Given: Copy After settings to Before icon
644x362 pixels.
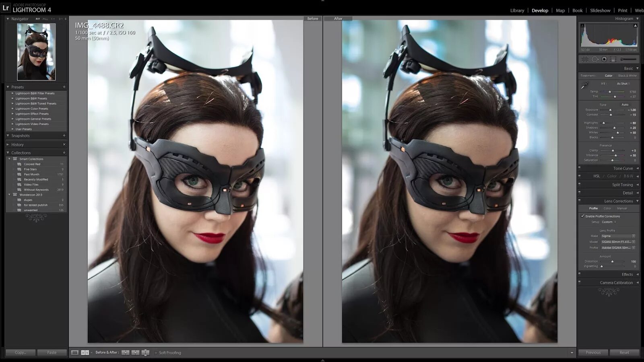Looking at the screenshot, I should tap(136, 353).
